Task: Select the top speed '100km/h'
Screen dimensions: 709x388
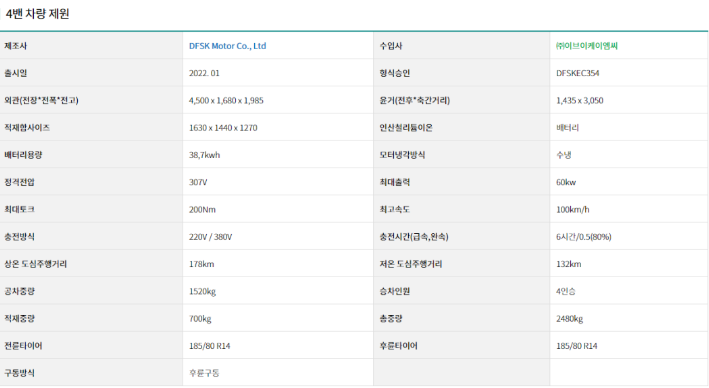Action: [x=572, y=209]
